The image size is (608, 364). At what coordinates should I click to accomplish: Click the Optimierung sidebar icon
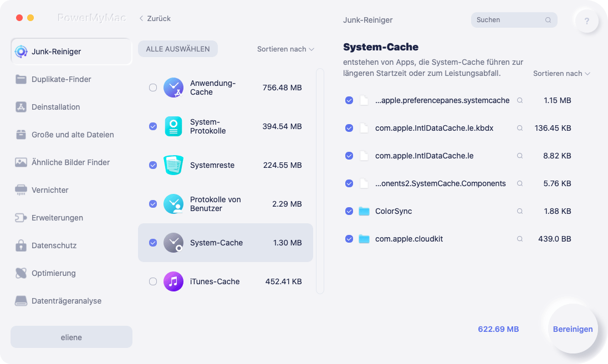click(x=21, y=273)
